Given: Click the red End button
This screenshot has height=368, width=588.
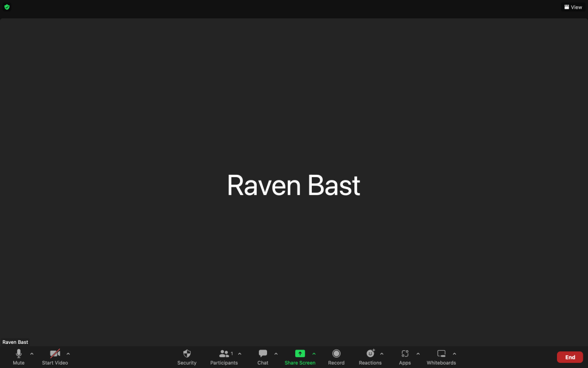Looking at the screenshot, I should point(570,357).
